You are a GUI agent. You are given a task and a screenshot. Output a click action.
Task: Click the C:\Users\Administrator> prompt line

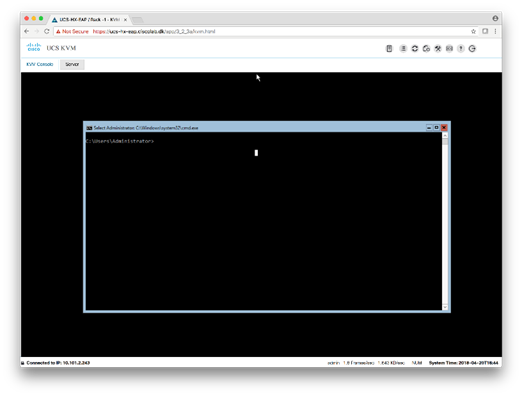120,141
